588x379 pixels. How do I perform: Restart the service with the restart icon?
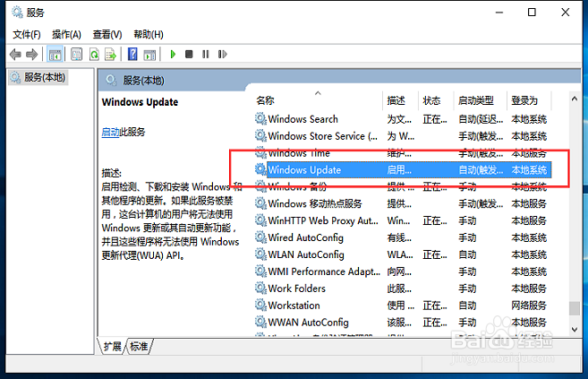coord(222,55)
